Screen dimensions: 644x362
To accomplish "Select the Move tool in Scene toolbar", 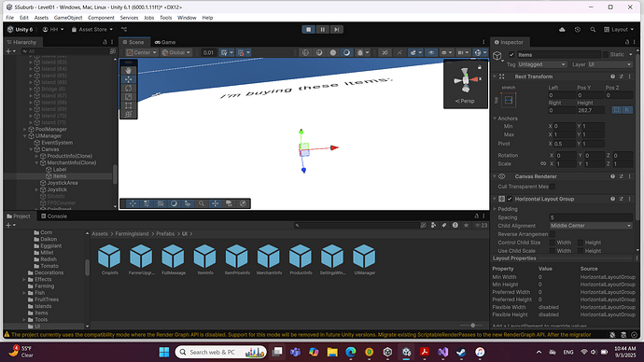I will click(128, 79).
